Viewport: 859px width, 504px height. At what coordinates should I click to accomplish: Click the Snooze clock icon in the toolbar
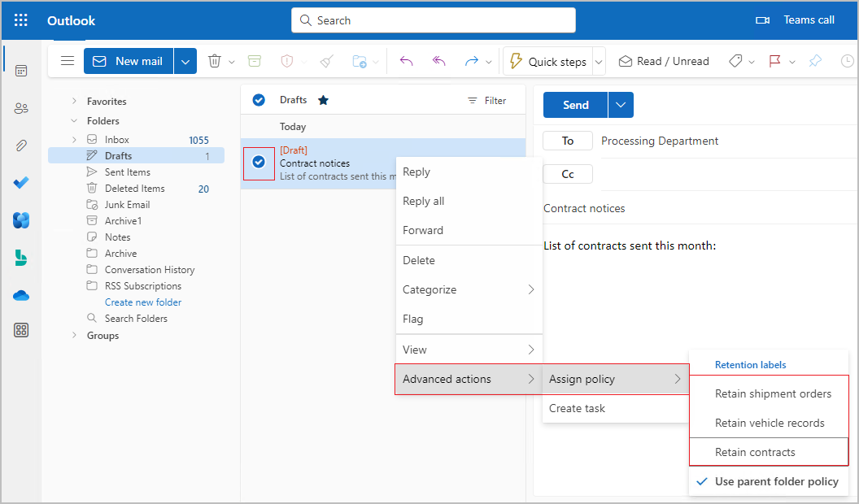847,61
